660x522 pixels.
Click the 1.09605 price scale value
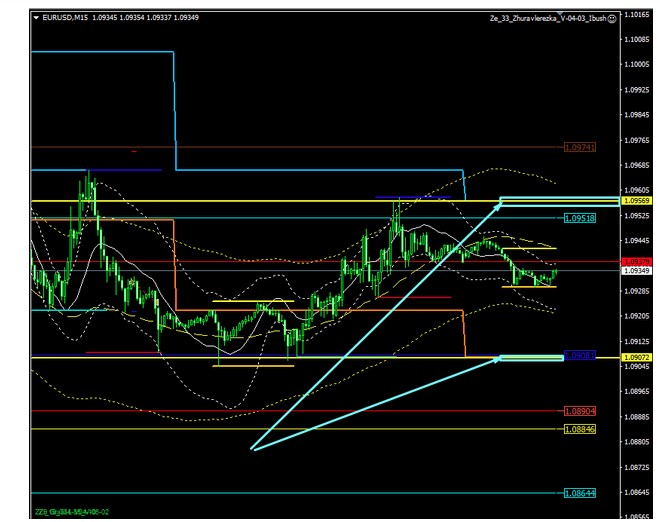(636, 190)
